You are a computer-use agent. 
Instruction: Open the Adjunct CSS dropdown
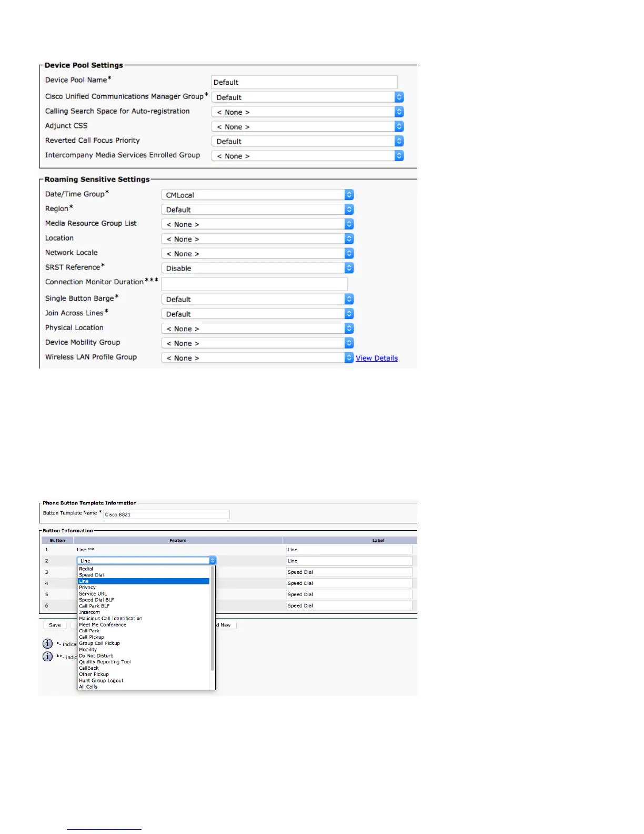click(x=308, y=127)
